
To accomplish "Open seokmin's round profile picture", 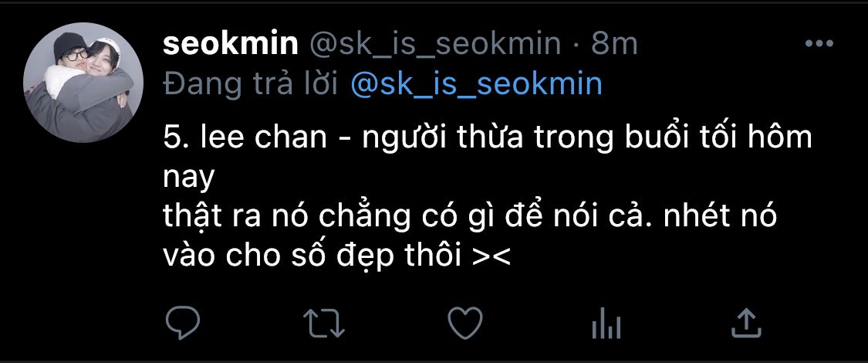I will pyautogui.click(x=83, y=83).
